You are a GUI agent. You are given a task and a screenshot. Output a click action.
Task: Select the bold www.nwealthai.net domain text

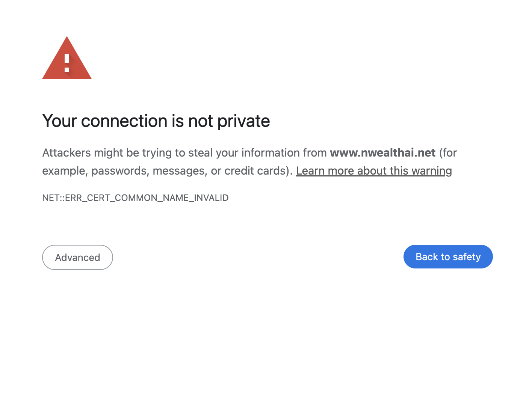[382, 153]
